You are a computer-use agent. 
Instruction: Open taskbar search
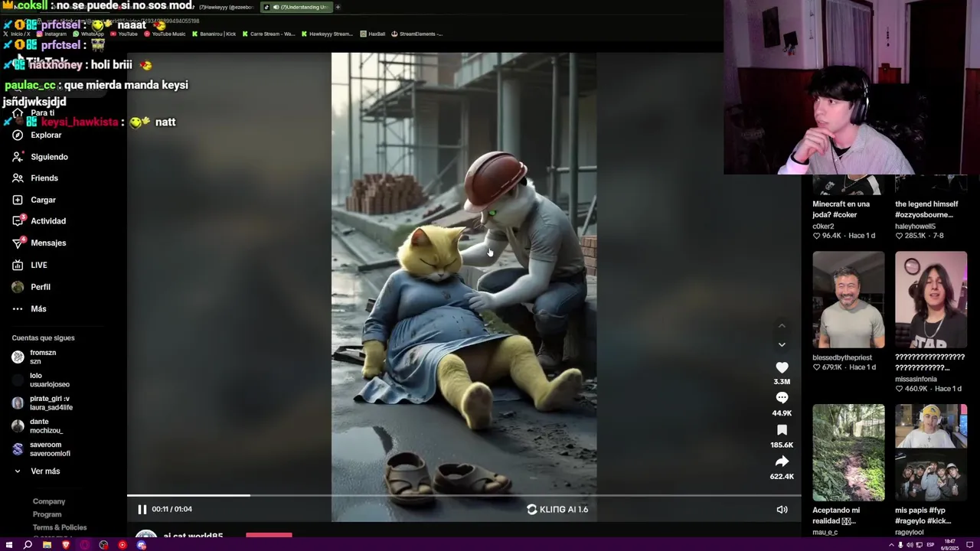pyautogui.click(x=28, y=545)
